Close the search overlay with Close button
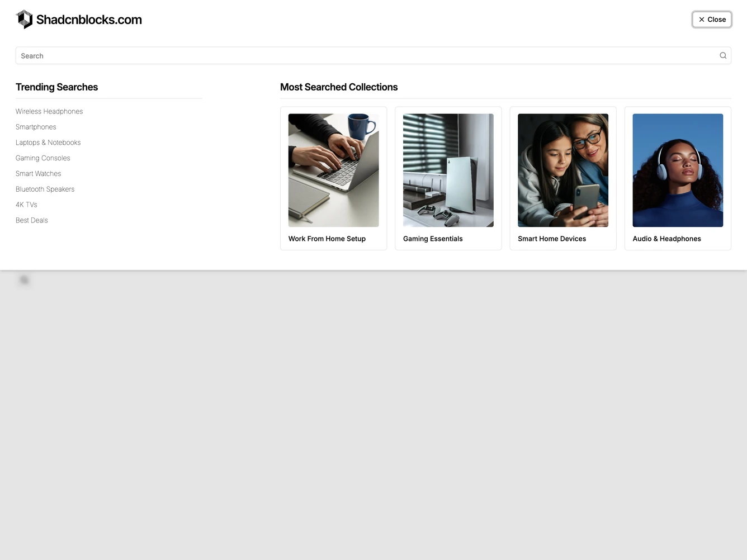 click(712, 20)
